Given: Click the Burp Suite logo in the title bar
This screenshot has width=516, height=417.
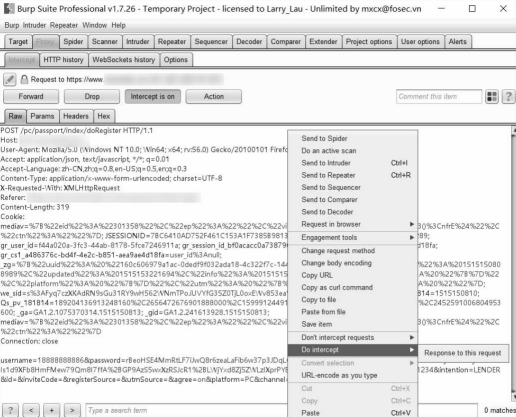Looking at the screenshot, I should pos(9,9).
